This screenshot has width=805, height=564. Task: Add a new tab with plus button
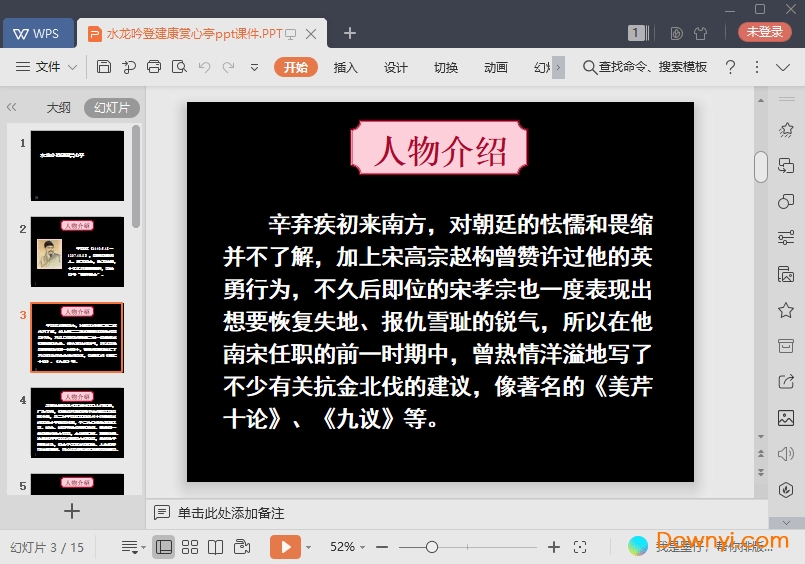click(x=350, y=33)
